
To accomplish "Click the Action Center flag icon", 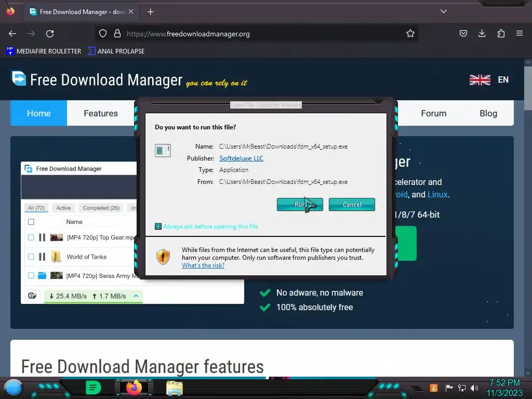I will (449, 388).
